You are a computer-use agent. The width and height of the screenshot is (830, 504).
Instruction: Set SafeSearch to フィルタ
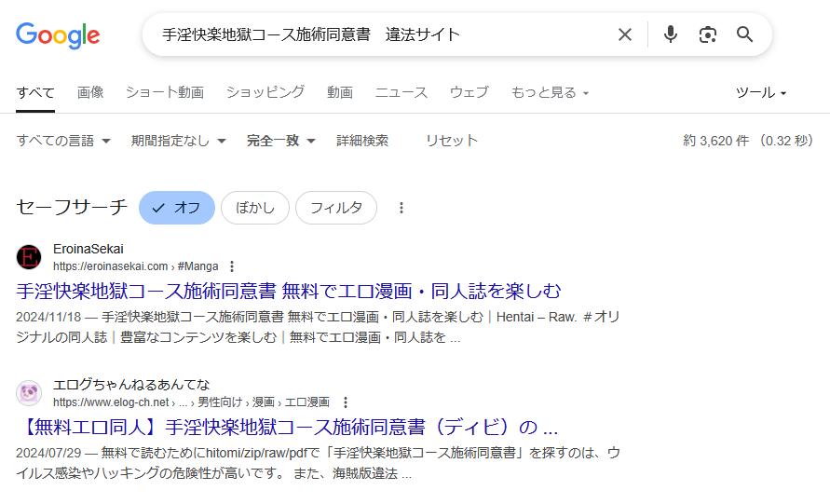(336, 208)
